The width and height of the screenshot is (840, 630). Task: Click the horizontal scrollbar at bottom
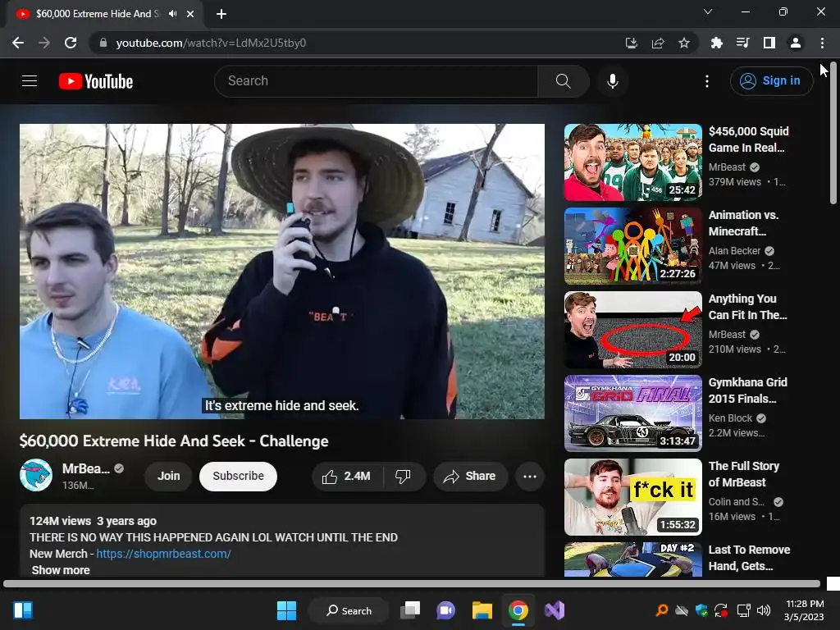tap(412, 583)
